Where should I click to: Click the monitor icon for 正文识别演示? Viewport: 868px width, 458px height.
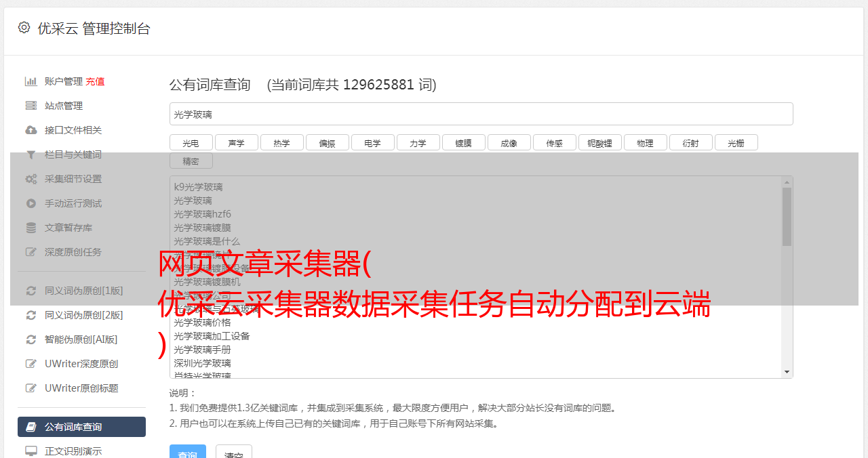pyautogui.click(x=31, y=451)
